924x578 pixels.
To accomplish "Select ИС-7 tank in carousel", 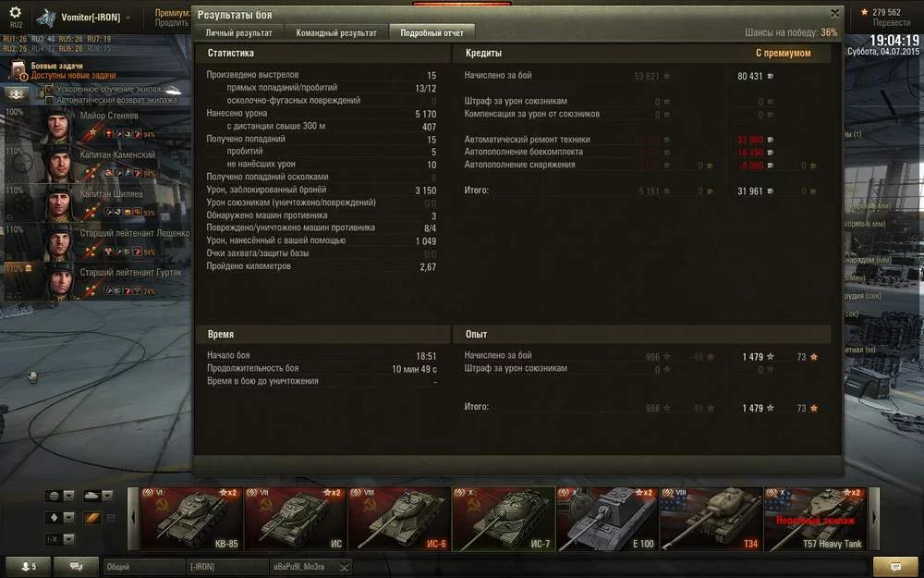I will click(504, 519).
